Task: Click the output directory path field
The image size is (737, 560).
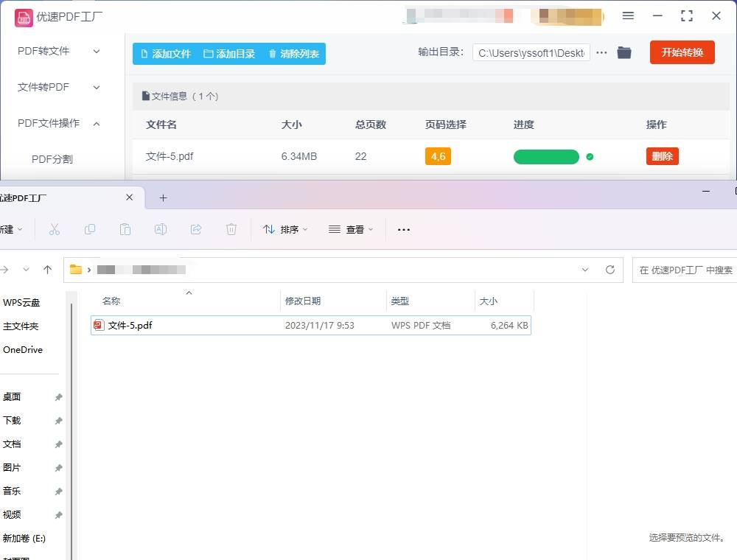Action: (x=531, y=52)
